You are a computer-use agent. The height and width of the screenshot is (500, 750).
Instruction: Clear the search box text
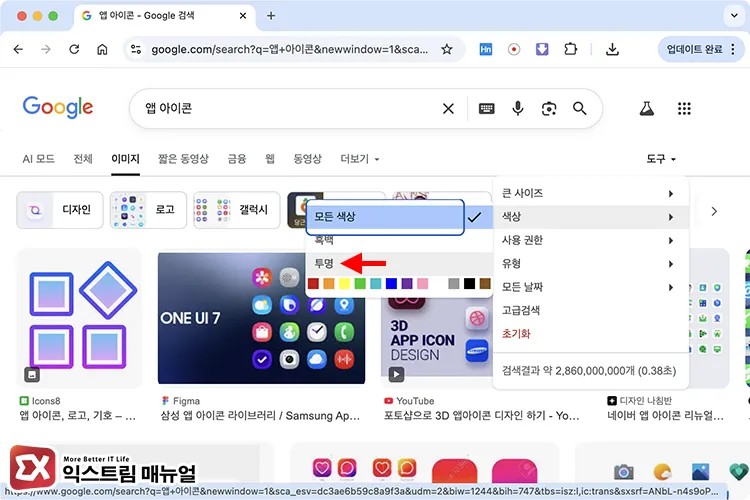(448, 109)
